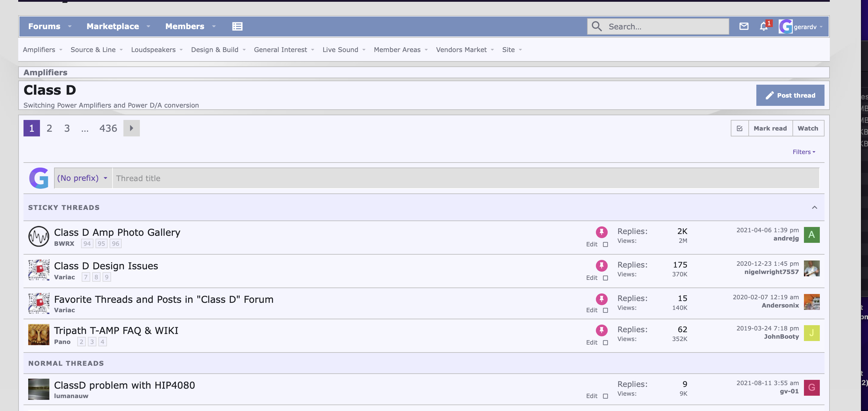This screenshot has width=868, height=411.
Task: Click lumanauw avatar thumbnail
Action: (x=38, y=389)
